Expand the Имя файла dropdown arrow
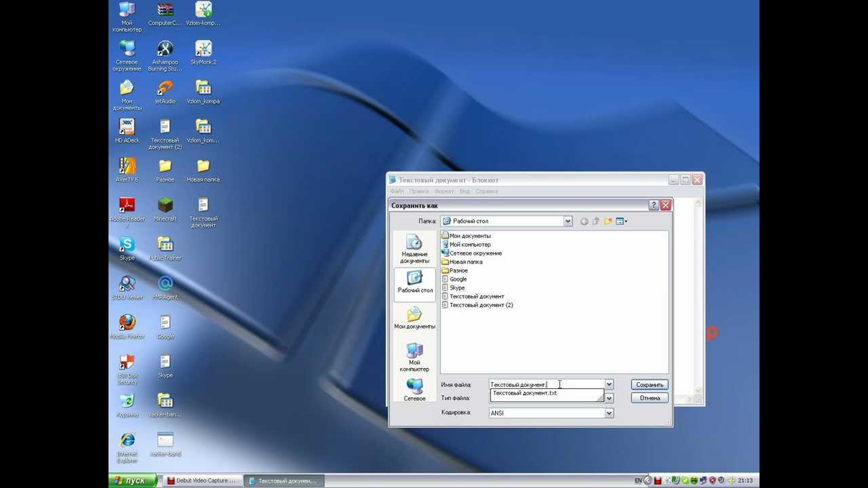868x488 pixels. [x=609, y=384]
